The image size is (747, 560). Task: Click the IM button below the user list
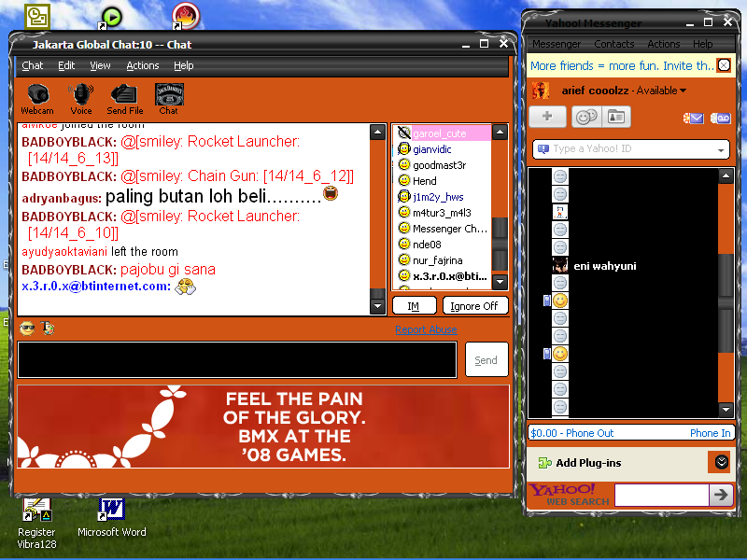point(414,306)
